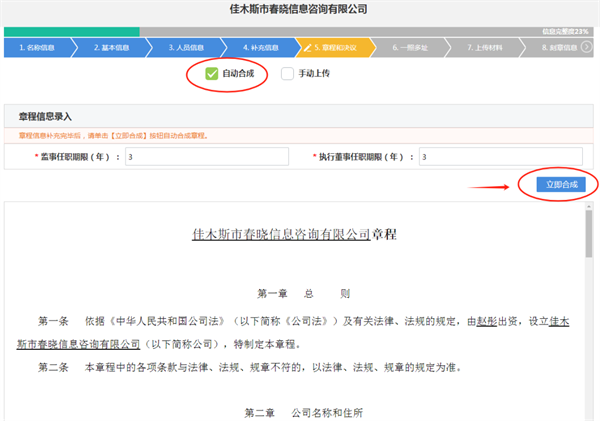Go to step 7 上传材料
This screenshot has width=600, height=421.
(x=482, y=47)
